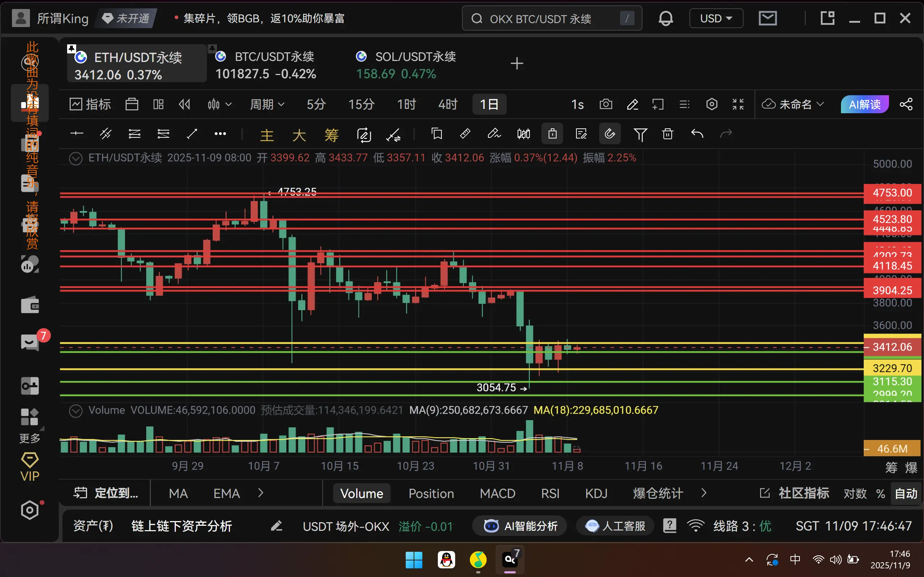Click the share icon beside AI解读
924x577 pixels.
[906, 104]
